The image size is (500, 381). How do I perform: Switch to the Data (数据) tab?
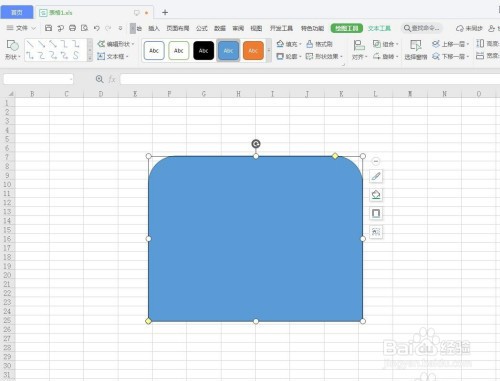pyautogui.click(x=220, y=28)
